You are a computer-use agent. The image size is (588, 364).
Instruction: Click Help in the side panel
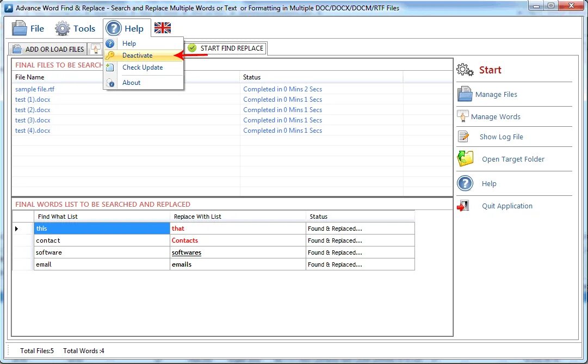click(489, 183)
